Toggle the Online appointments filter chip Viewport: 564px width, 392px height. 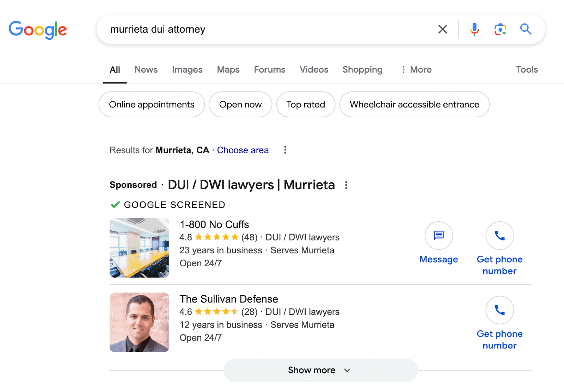tap(152, 104)
